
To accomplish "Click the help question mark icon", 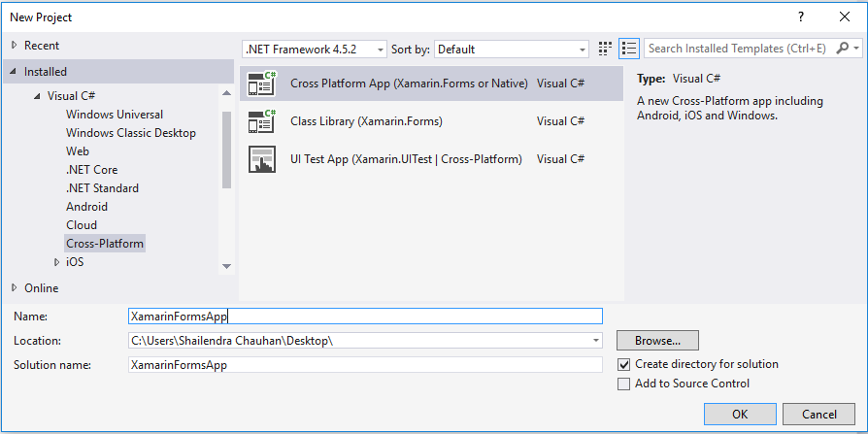I will [x=801, y=17].
